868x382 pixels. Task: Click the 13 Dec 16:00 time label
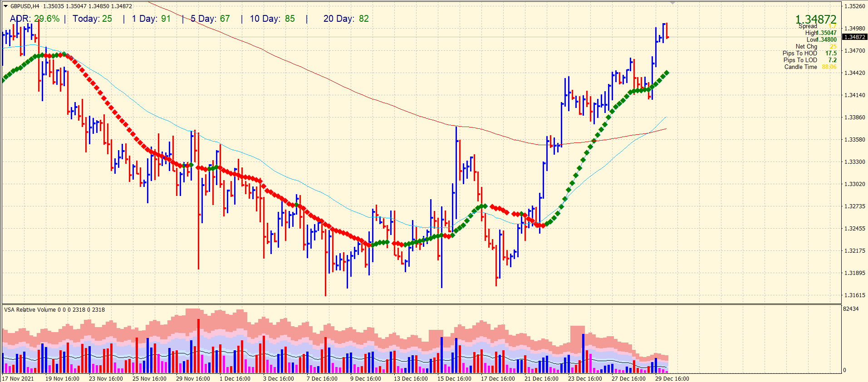tap(411, 379)
